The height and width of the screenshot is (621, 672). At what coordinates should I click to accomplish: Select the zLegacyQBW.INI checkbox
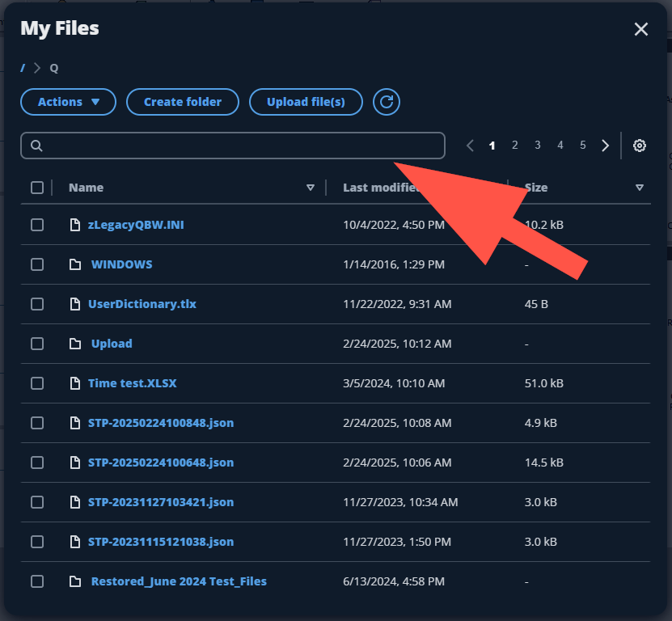point(37,225)
